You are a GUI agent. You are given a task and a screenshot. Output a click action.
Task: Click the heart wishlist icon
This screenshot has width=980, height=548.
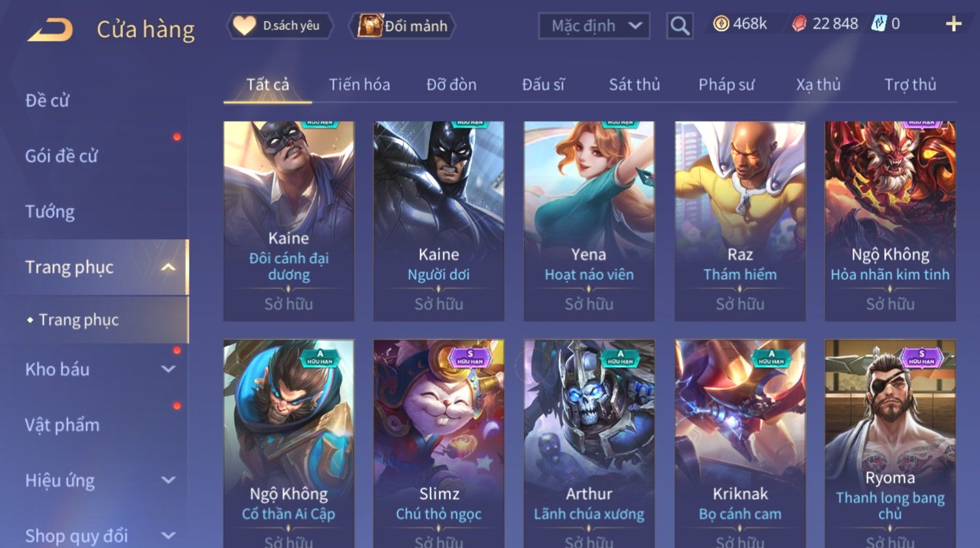(244, 25)
